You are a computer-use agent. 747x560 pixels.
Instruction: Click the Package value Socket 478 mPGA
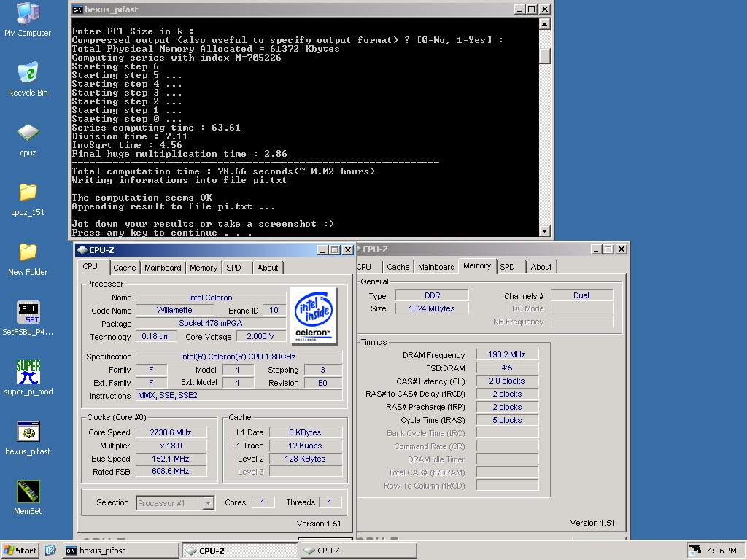tap(211, 323)
